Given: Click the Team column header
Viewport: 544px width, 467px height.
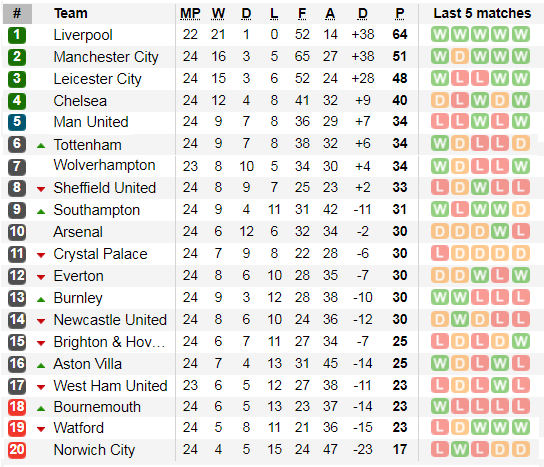Looking at the screenshot, I should pos(71,14).
